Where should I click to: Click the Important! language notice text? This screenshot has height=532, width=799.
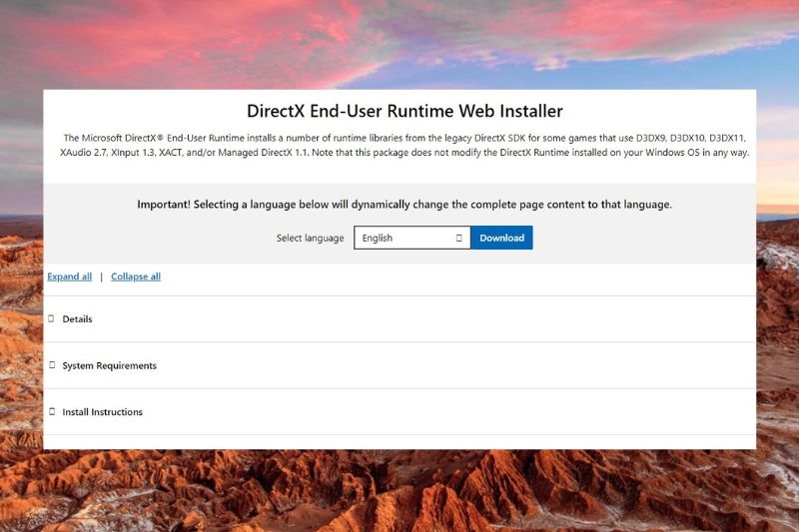click(404, 205)
